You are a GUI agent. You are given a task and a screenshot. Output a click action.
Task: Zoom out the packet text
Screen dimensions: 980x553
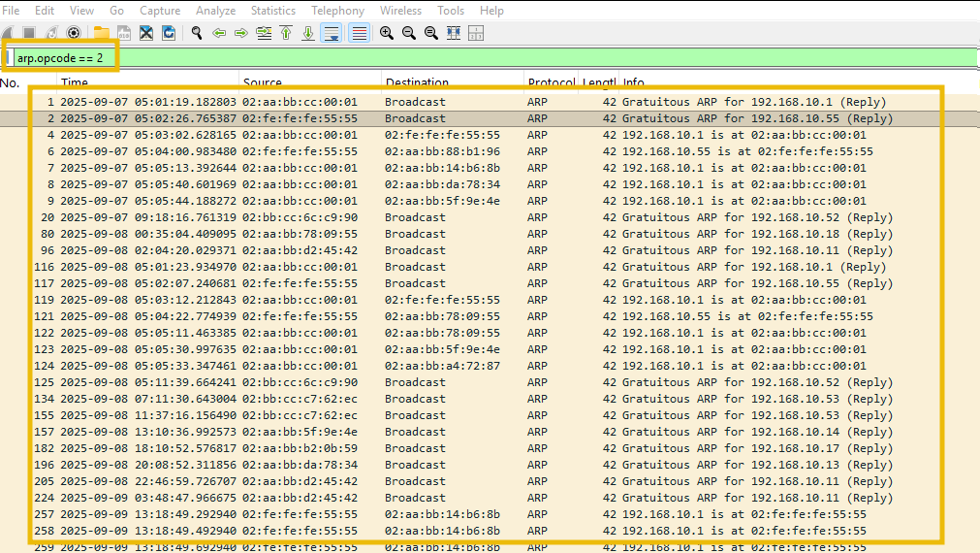click(x=409, y=33)
